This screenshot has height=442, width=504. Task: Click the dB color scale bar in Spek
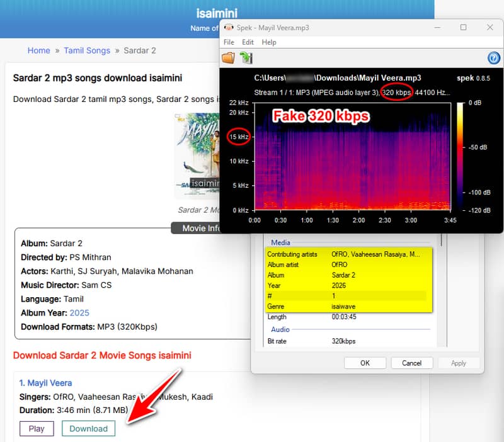point(461,156)
